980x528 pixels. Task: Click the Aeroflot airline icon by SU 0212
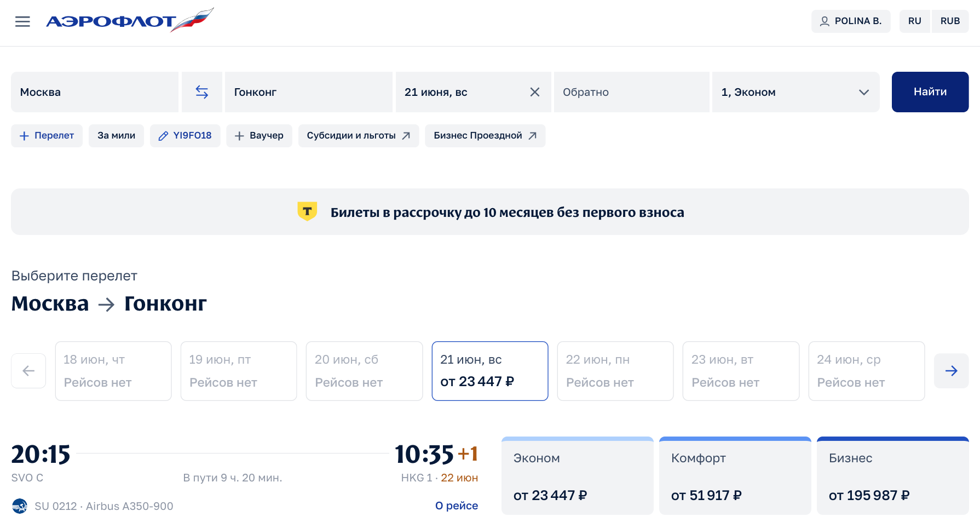pyautogui.click(x=20, y=506)
